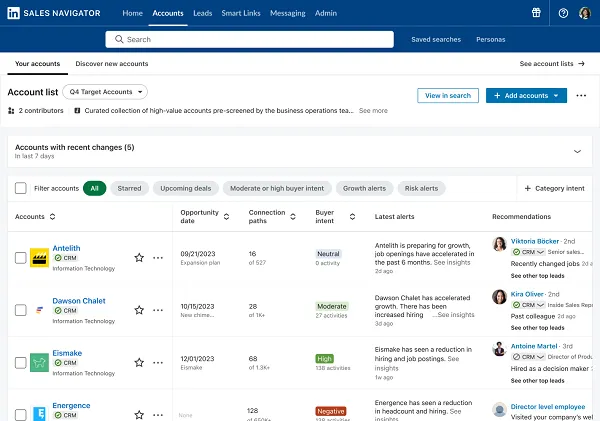This screenshot has height=421, width=600.
Task: Switch to Discover new accounts tab
Action: [x=112, y=64]
